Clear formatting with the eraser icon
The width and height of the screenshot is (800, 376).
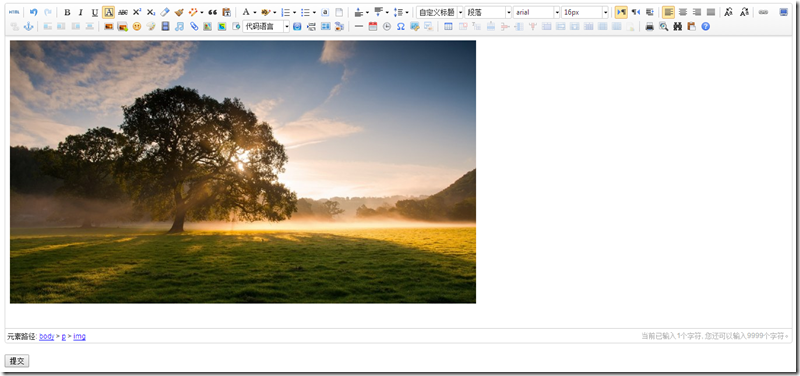coord(164,12)
